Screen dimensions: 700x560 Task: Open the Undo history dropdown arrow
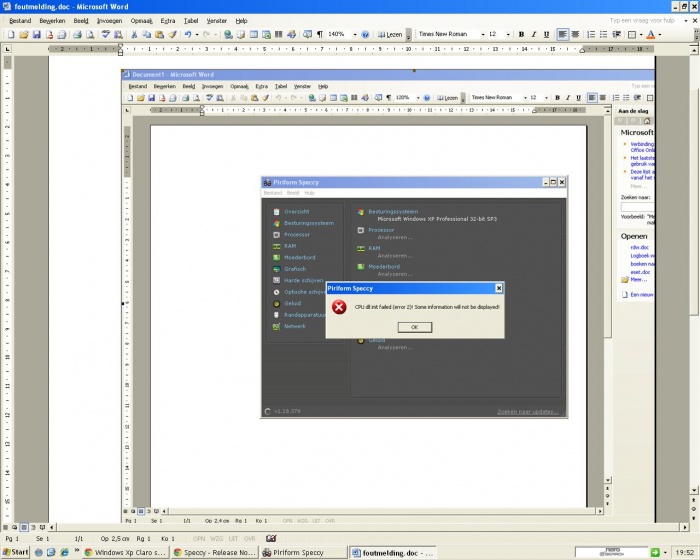pyautogui.click(x=197, y=34)
